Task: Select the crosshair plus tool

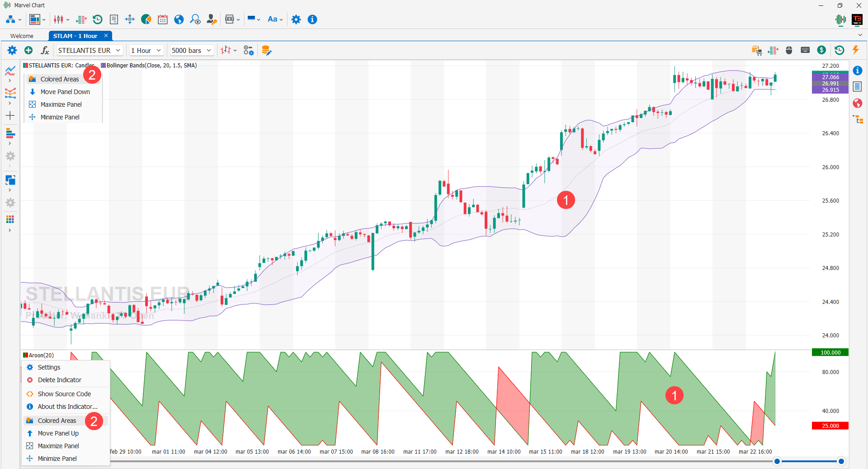Action: pos(10,116)
